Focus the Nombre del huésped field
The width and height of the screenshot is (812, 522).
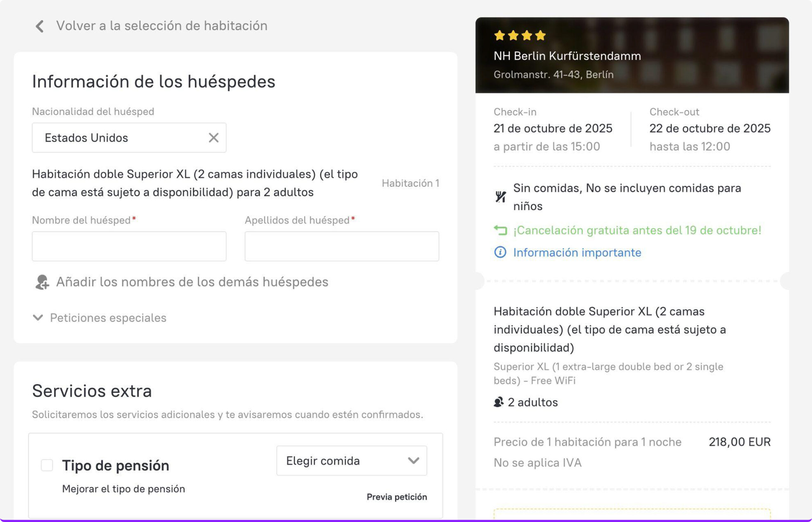click(129, 247)
